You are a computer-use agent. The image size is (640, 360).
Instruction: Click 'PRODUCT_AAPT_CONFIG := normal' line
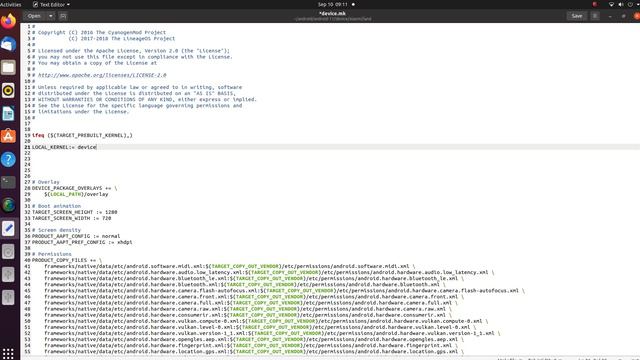(x=76, y=236)
